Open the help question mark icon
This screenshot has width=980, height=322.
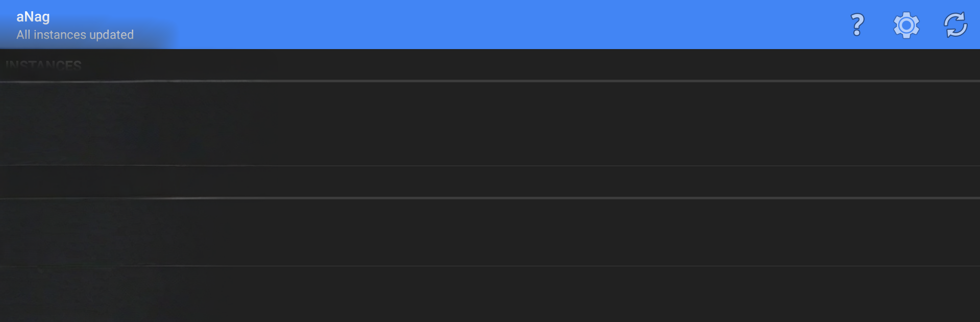(x=857, y=25)
